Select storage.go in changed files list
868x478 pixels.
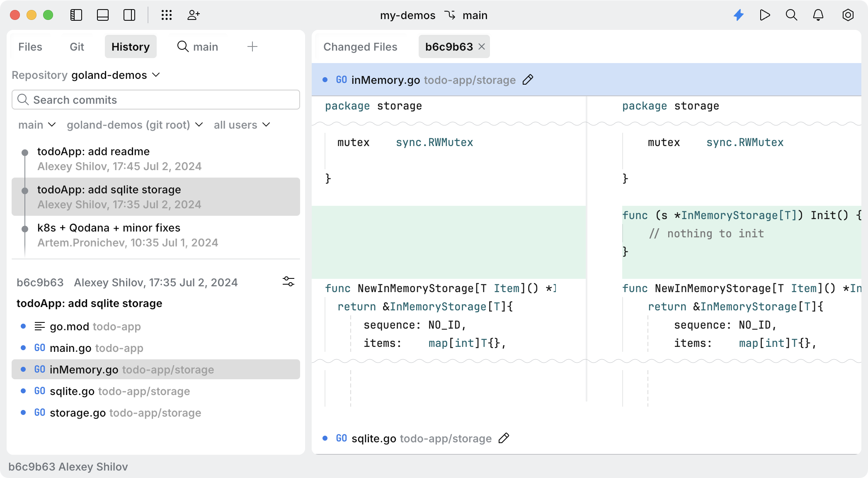[156, 413]
